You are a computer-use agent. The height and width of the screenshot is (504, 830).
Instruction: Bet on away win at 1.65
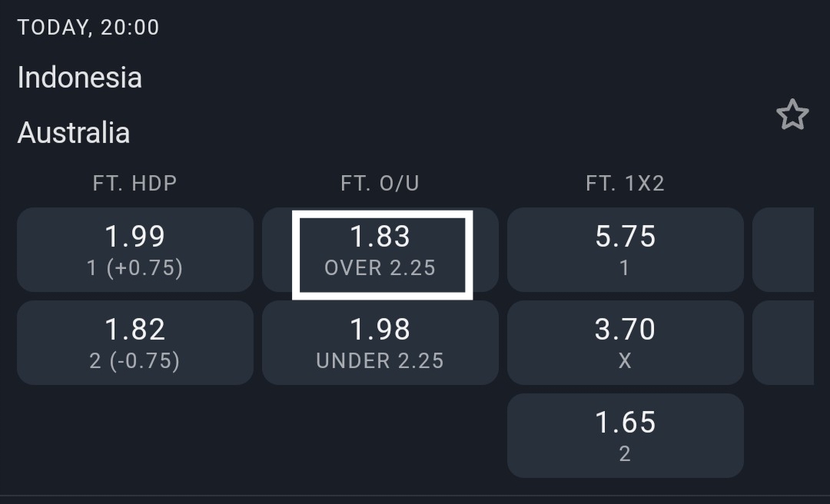[x=626, y=436]
